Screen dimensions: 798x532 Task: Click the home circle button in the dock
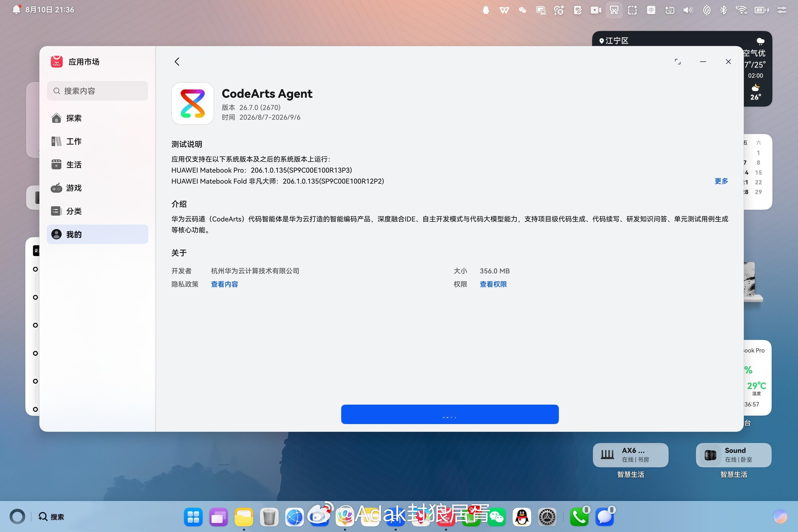pyautogui.click(x=17, y=517)
